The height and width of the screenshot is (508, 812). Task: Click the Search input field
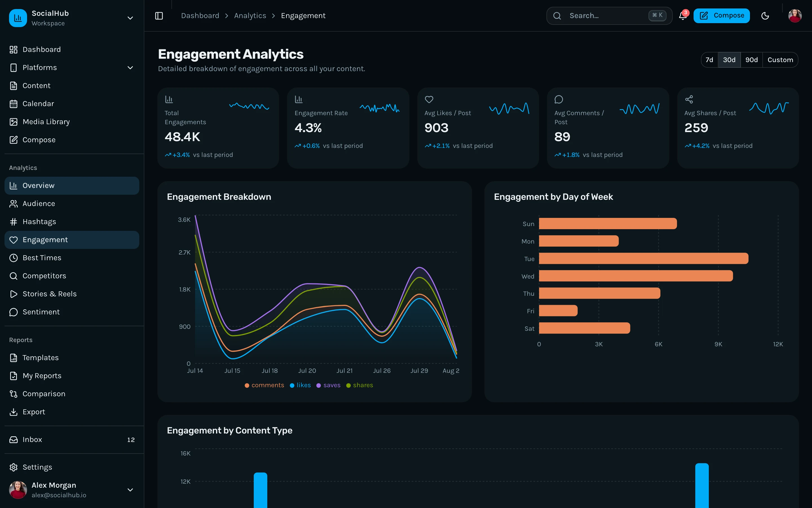pos(609,16)
